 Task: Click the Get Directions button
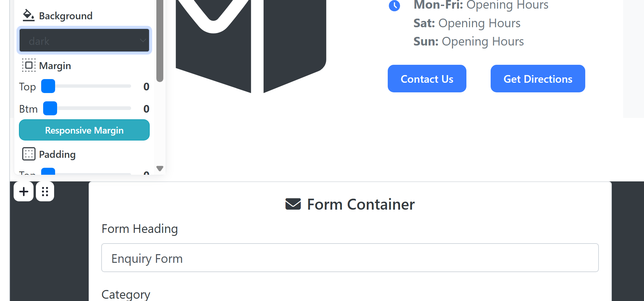point(538,79)
